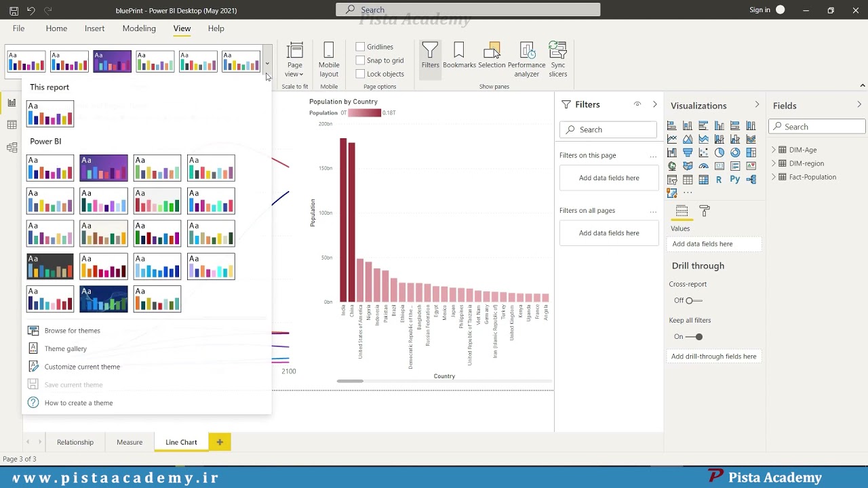Toggle Cross-report drill through switch
Image resolution: width=868 pixels, height=488 pixels.
(693, 300)
